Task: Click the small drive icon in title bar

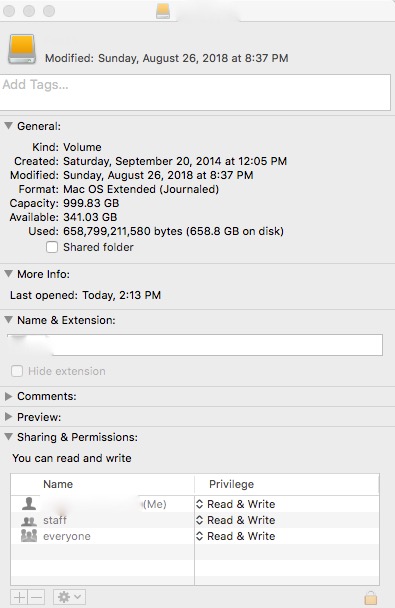Action: click(163, 11)
